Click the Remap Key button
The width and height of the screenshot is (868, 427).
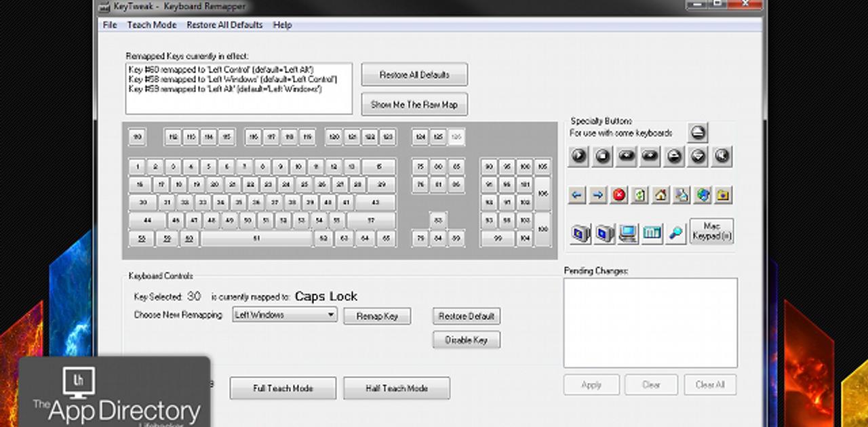(x=377, y=316)
